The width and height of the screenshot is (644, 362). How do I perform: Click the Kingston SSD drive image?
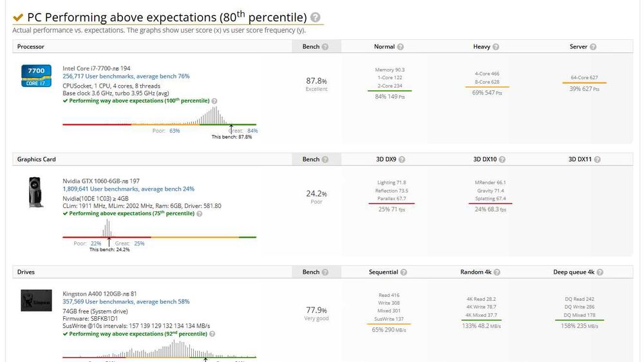point(36,300)
